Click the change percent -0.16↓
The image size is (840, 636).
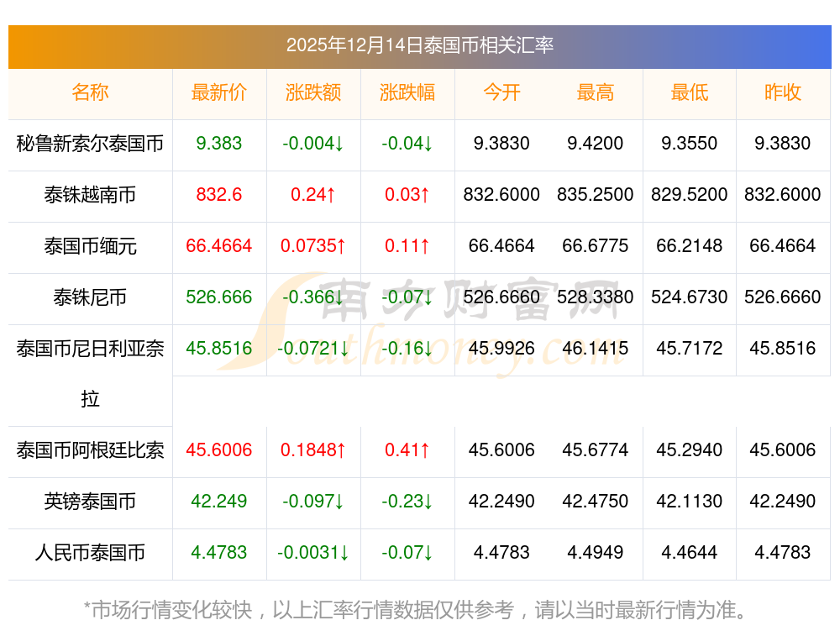pos(407,348)
